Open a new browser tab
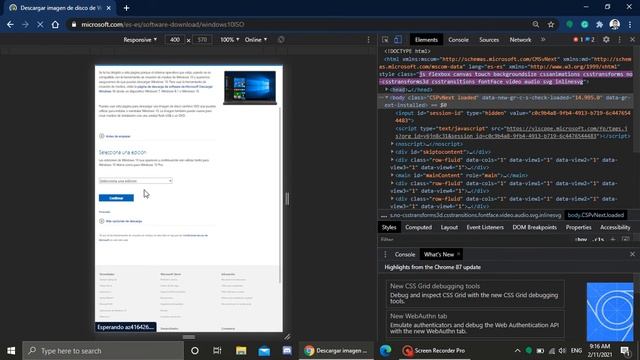Screen dimensions: 640x360 point(126,8)
